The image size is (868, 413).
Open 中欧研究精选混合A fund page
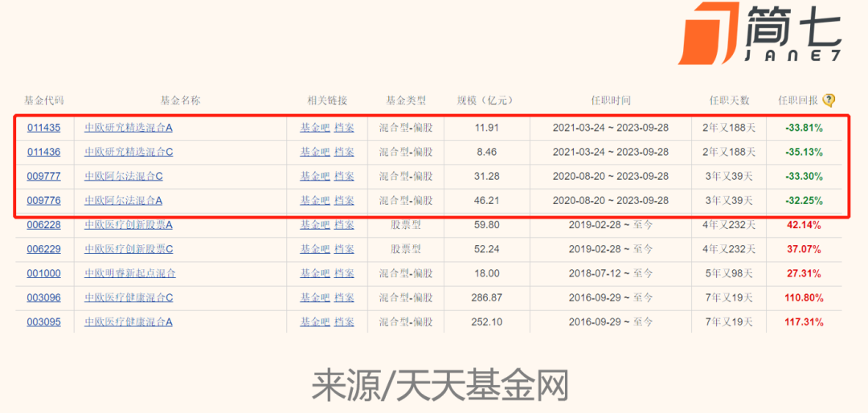129,128
